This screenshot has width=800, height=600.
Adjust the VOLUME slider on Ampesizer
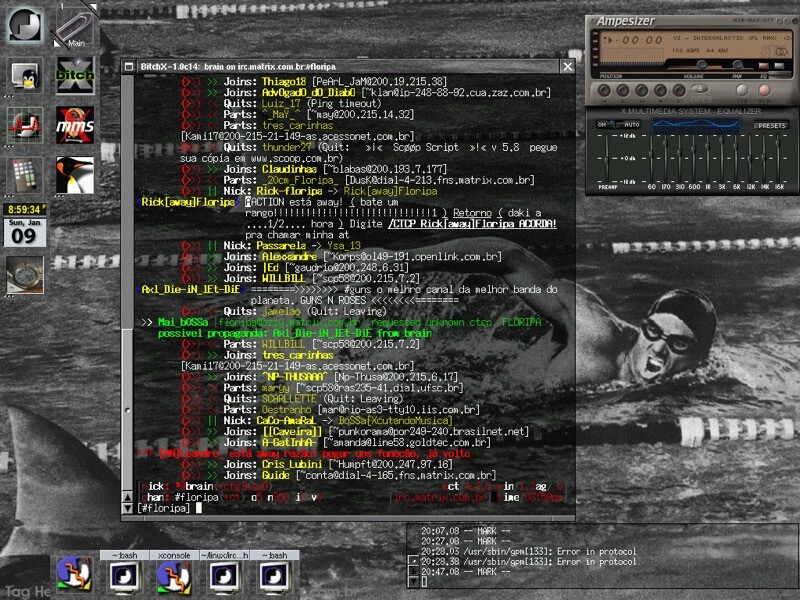pos(700,64)
